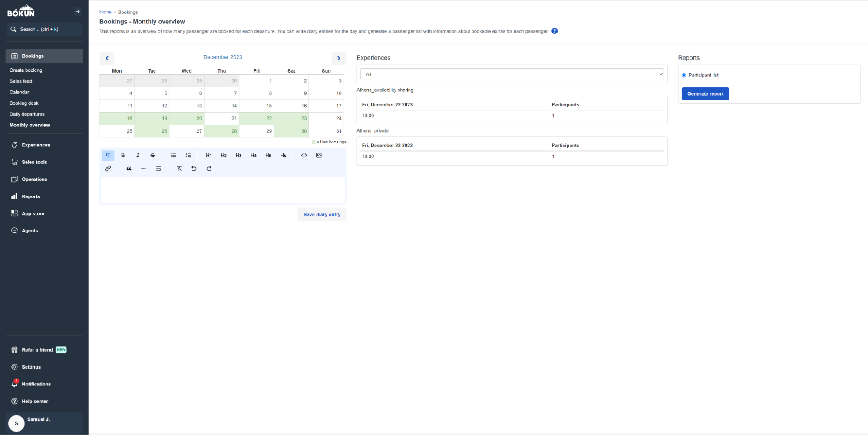This screenshot has width=868, height=435.
Task: Toggle bold formatting in the diary editor
Action: pos(123,155)
